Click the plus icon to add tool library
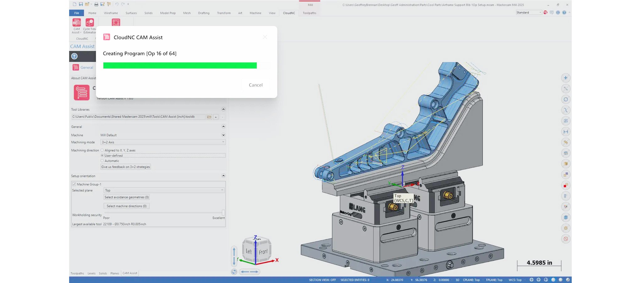This screenshot has width=644, height=283. pos(216,117)
